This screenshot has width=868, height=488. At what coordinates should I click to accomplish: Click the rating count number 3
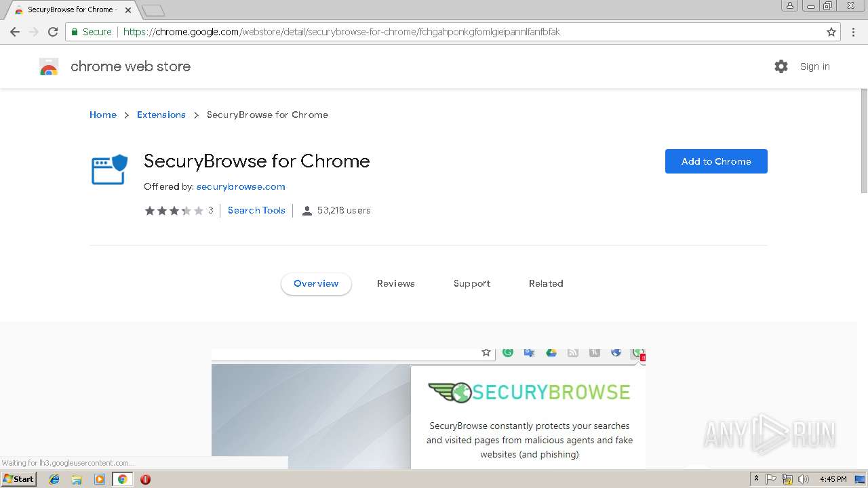coord(210,210)
